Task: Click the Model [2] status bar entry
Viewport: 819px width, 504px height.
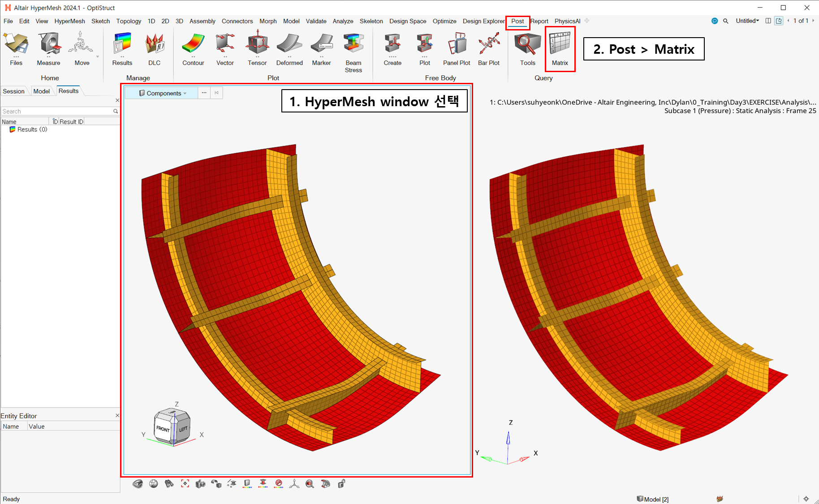Action: (653, 499)
